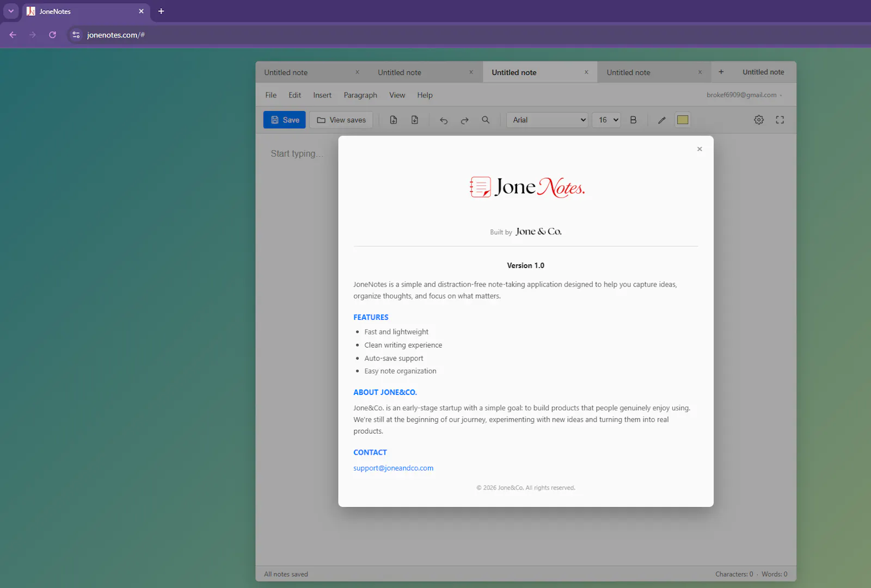Viewport: 871px width, 588px height.
Task: Open the browser tab search chevron
Action: pos(11,11)
